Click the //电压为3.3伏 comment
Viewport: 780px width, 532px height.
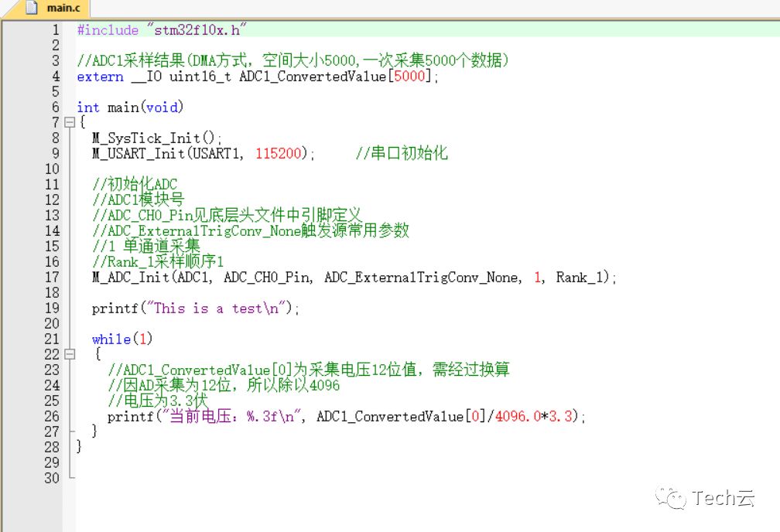158,401
